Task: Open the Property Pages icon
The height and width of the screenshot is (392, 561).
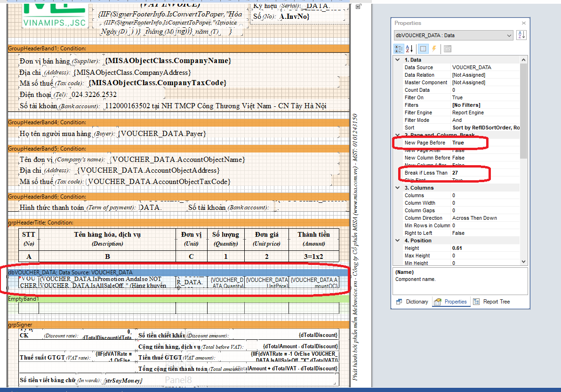Action: click(447, 48)
